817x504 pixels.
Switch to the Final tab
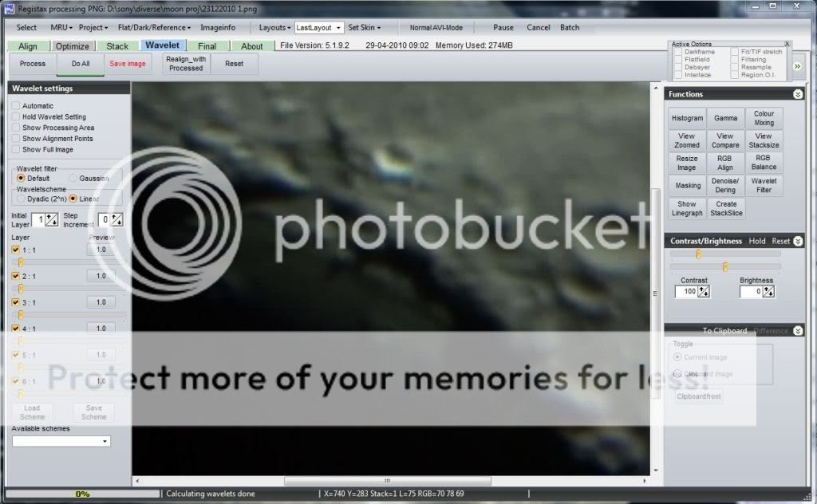(207, 46)
